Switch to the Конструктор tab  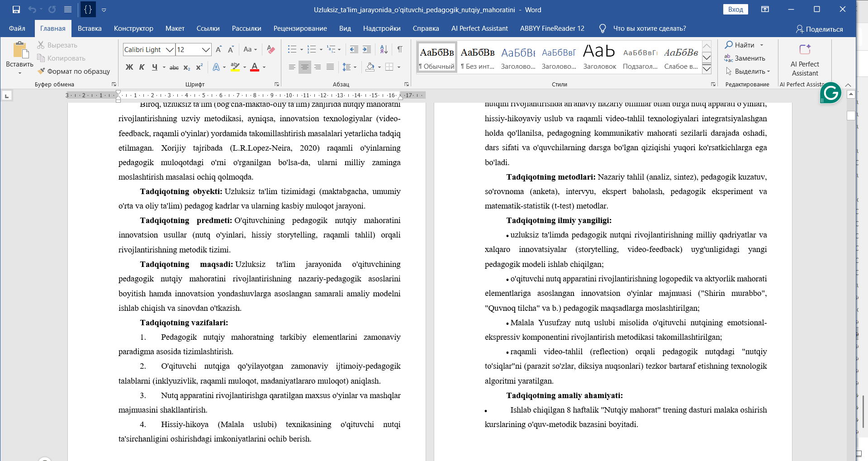133,29
